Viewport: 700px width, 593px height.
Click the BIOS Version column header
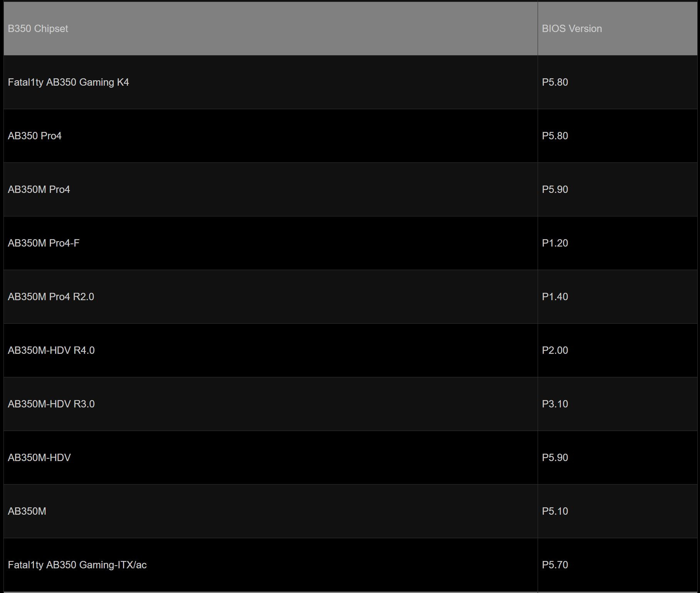[x=572, y=29]
